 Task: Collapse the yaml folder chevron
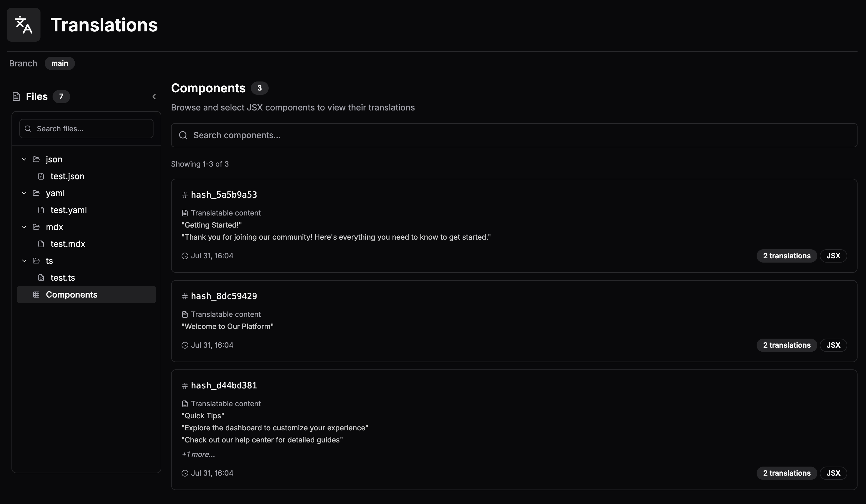24,193
